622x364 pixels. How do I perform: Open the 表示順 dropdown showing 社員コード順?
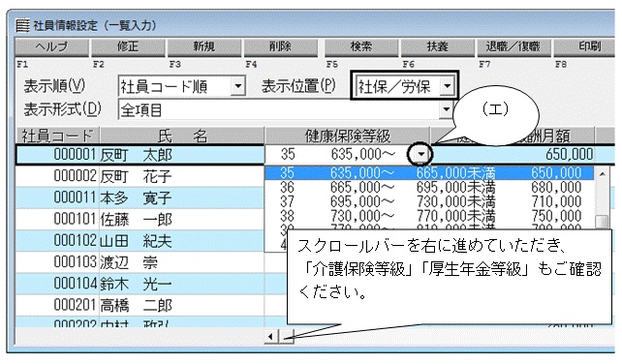[237, 86]
